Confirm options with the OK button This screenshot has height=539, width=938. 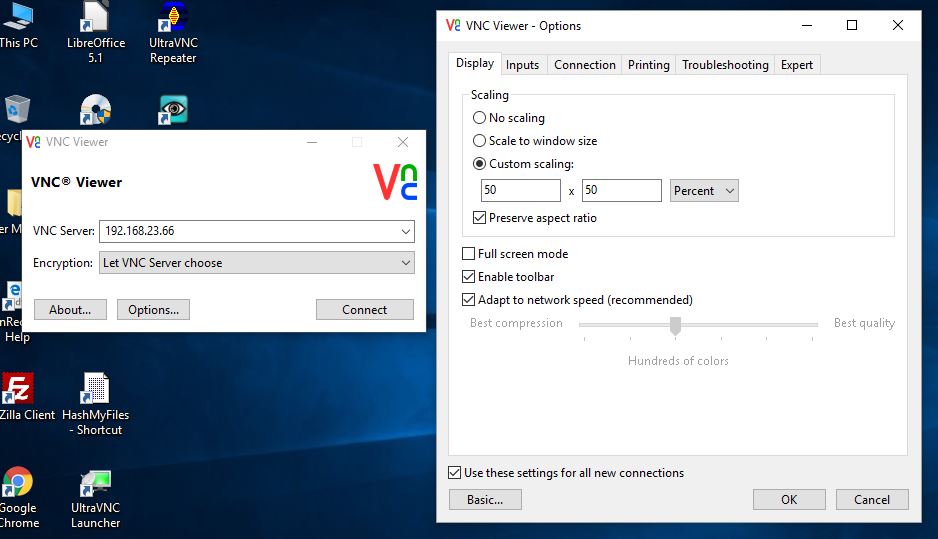coord(789,500)
